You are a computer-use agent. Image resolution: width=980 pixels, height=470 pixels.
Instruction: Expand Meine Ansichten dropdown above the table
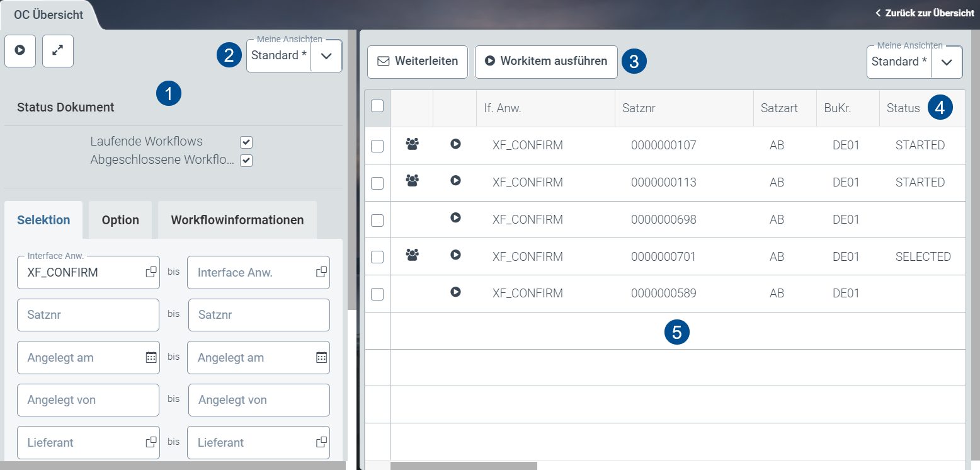click(946, 62)
